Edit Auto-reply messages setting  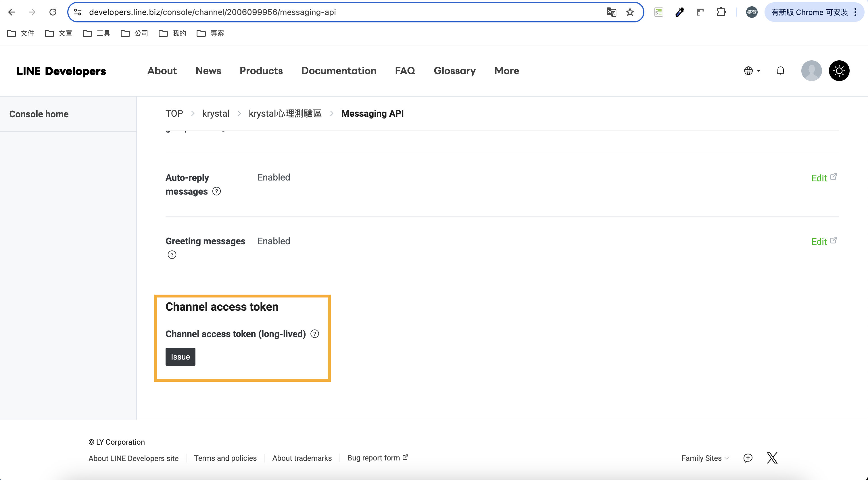[x=824, y=178]
